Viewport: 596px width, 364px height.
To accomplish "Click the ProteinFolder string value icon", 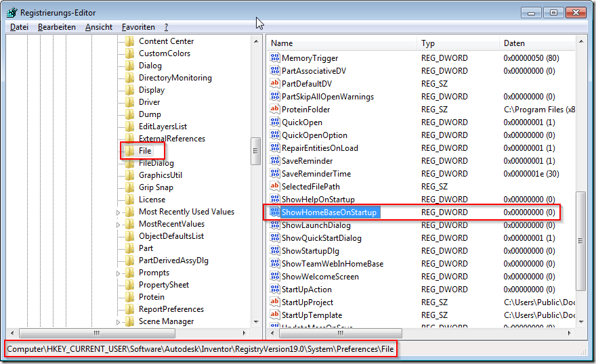I will pyautogui.click(x=274, y=110).
